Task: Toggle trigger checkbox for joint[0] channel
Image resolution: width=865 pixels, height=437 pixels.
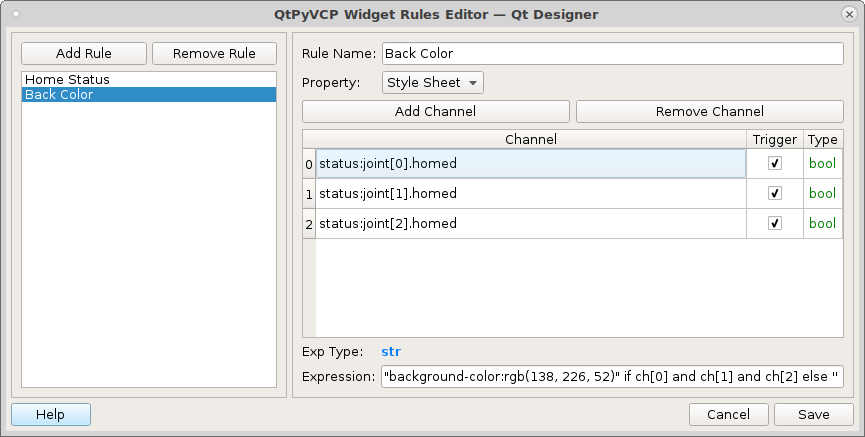Action: (x=775, y=163)
